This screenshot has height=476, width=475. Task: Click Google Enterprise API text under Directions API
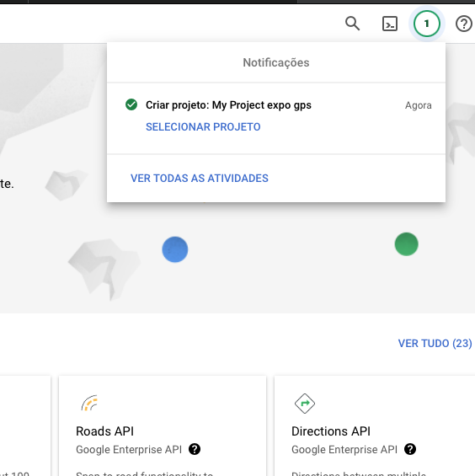(344, 450)
